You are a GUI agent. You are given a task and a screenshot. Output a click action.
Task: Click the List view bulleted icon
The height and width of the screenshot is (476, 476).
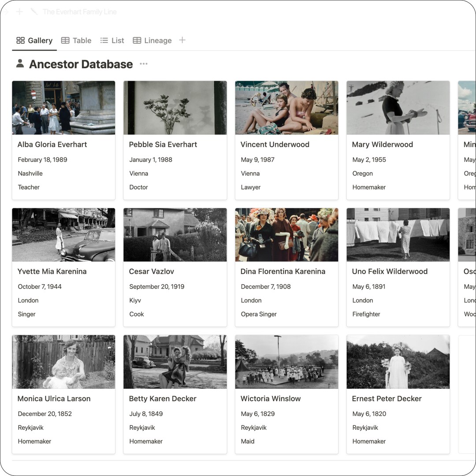103,40
